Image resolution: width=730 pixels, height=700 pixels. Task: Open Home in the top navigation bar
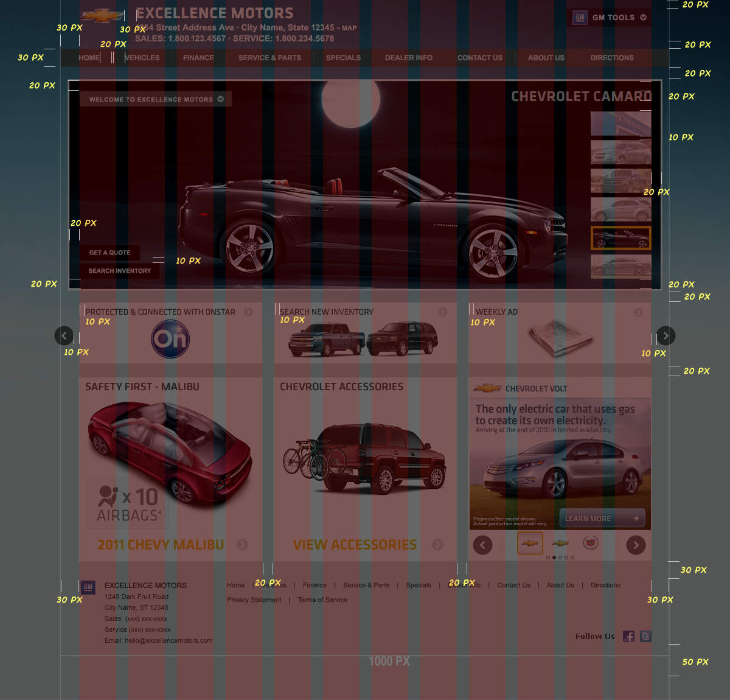pyautogui.click(x=89, y=58)
